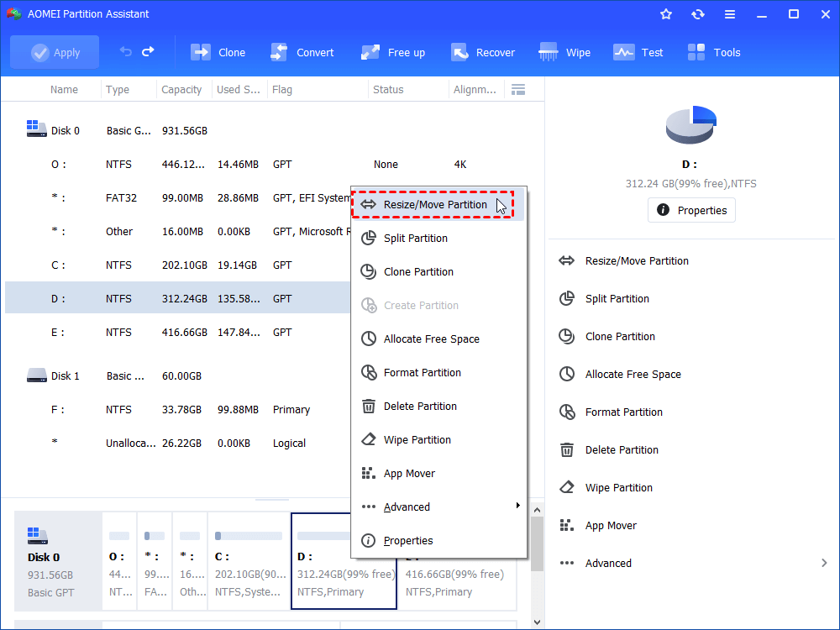This screenshot has width=840, height=630.
Task: Click the Properties button for drive D:
Action: pos(691,210)
